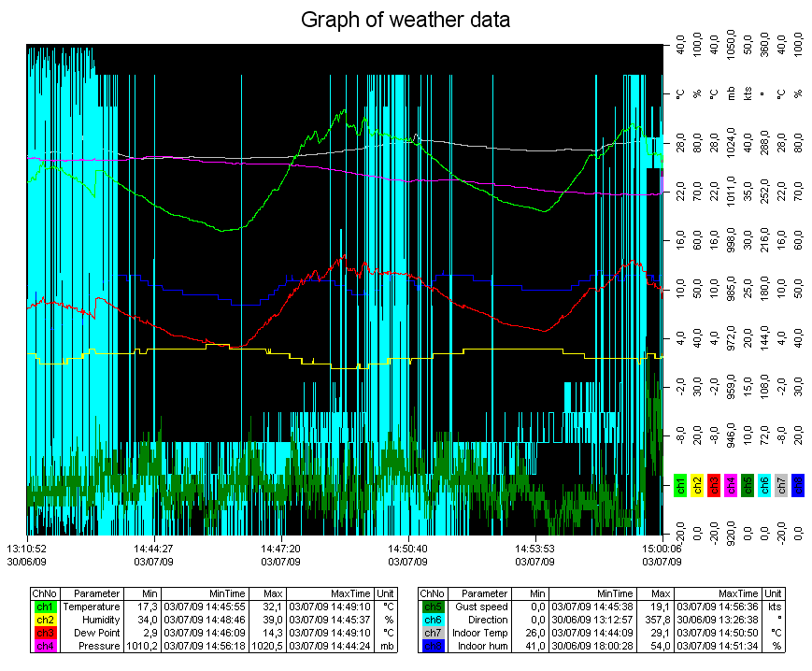Select the blue ch8 legend marker
Viewport: 812px width, 671px height.
tap(797, 485)
